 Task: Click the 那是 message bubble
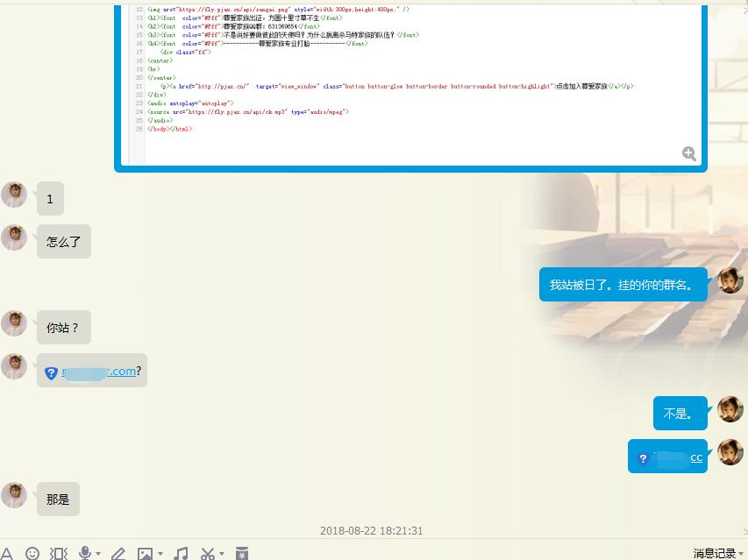click(58, 499)
